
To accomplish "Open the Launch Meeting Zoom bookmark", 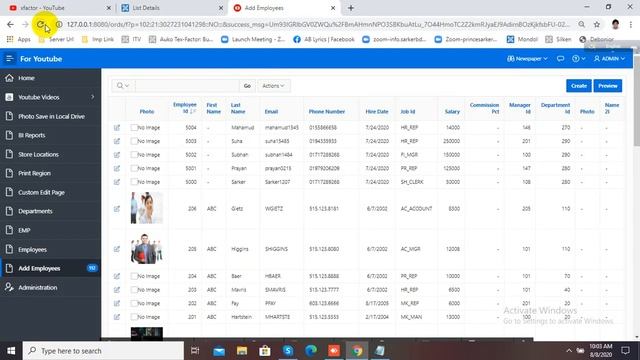I will pos(253,39).
